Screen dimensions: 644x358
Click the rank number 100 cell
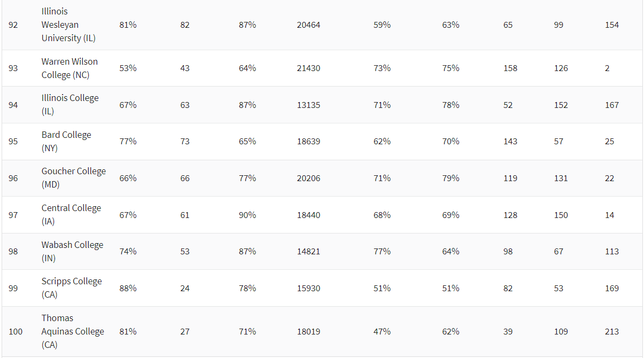(x=15, y=331)
